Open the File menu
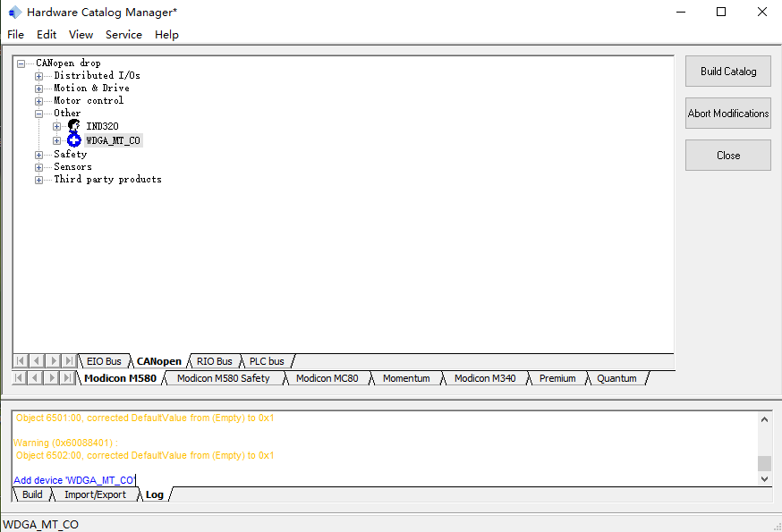This screenshot has height=532, width=782. pos(15,34)
